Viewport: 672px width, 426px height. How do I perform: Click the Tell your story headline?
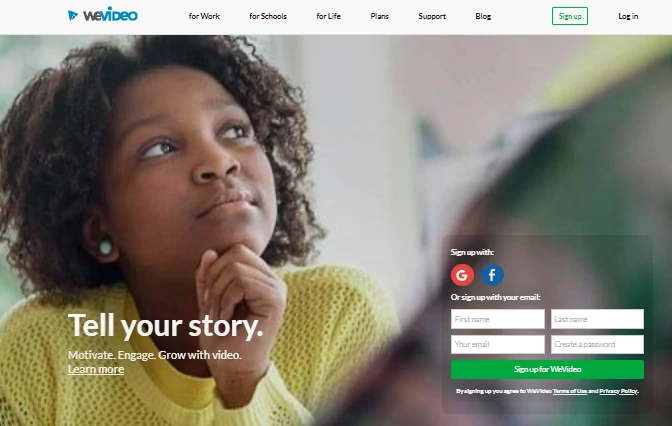[x=165, y=326]
